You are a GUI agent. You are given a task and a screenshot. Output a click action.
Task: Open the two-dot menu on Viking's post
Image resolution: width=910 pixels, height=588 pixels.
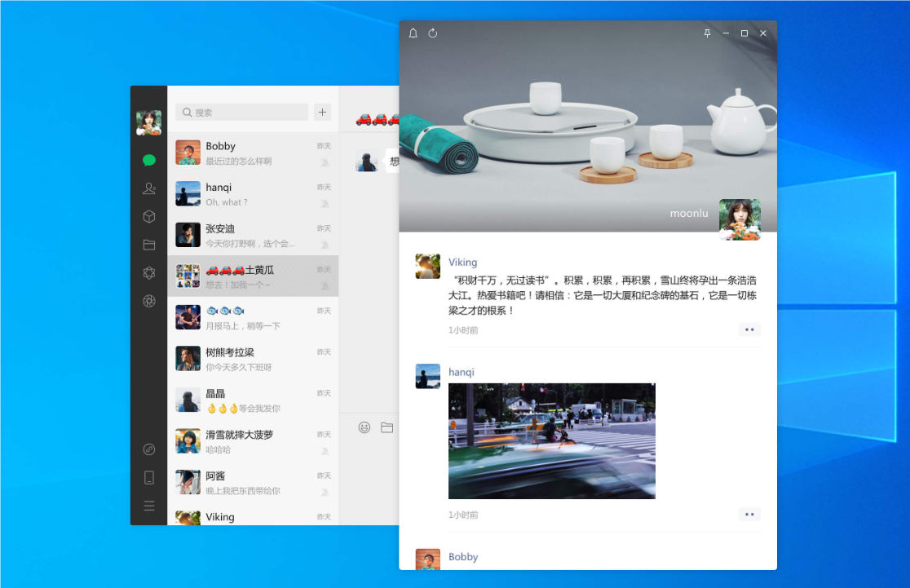(x=749, y=329)
